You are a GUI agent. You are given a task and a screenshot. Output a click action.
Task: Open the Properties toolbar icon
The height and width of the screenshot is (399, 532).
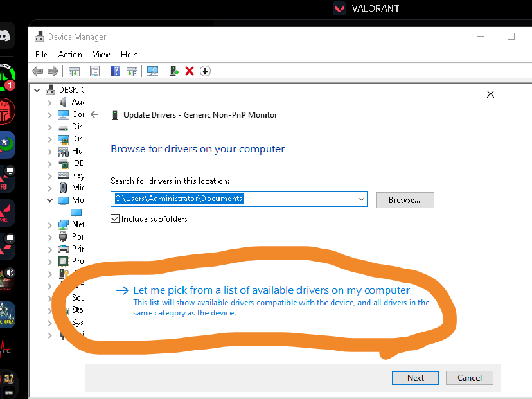pyautogui.click(x=94, y=71)
